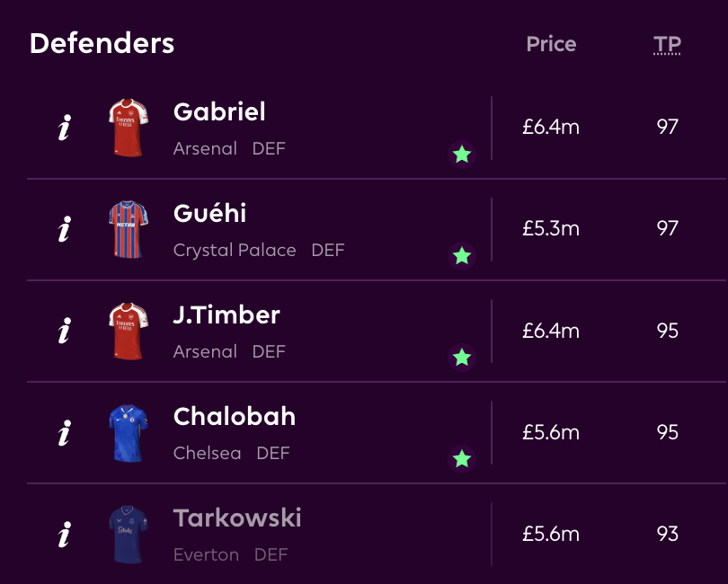Click the green star beside Guéhi
This screenshot has height=584, width=728.
(462, 256)
